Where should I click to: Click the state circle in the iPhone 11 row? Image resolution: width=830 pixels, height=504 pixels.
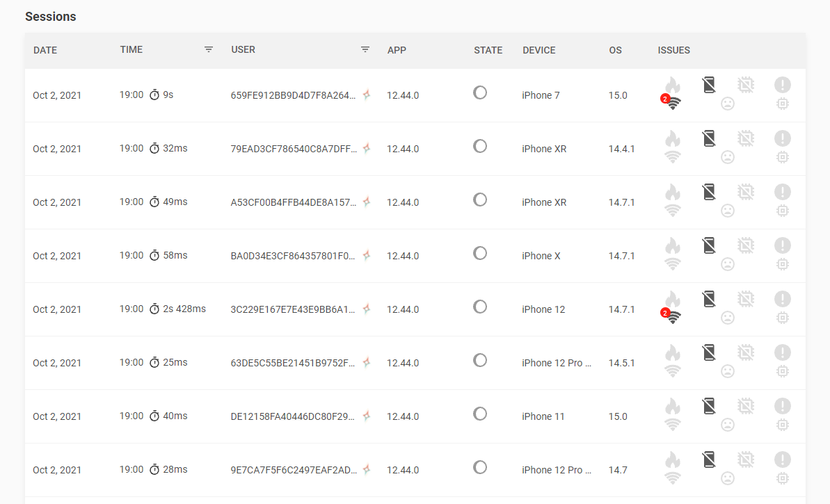click(x=480, y=414)
